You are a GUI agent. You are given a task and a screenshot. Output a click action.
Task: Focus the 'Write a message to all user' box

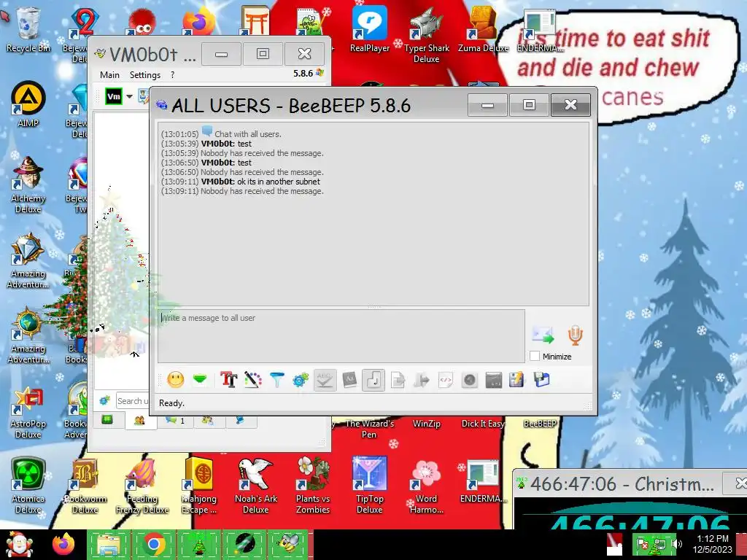pos(341,336)
